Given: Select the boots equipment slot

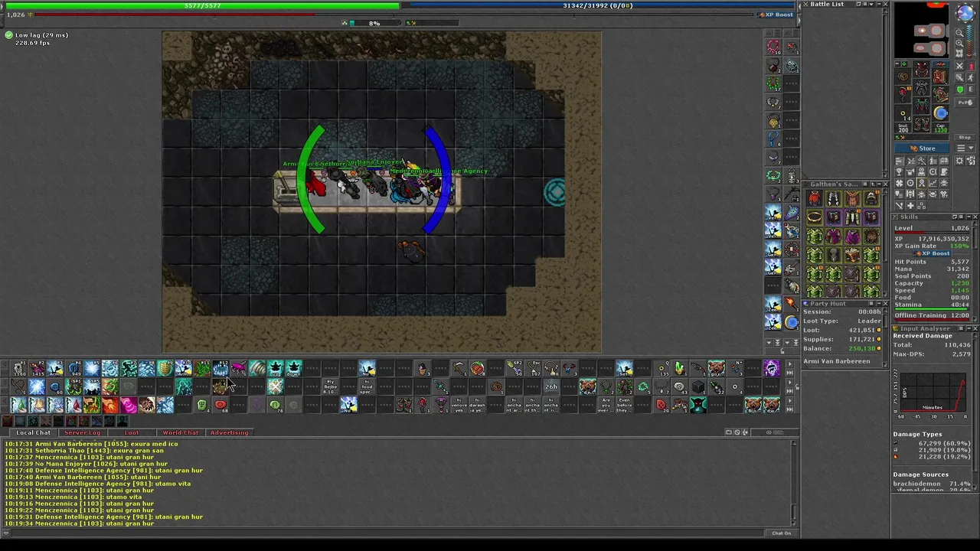Looking at the screenshot, I should [921, 123].
